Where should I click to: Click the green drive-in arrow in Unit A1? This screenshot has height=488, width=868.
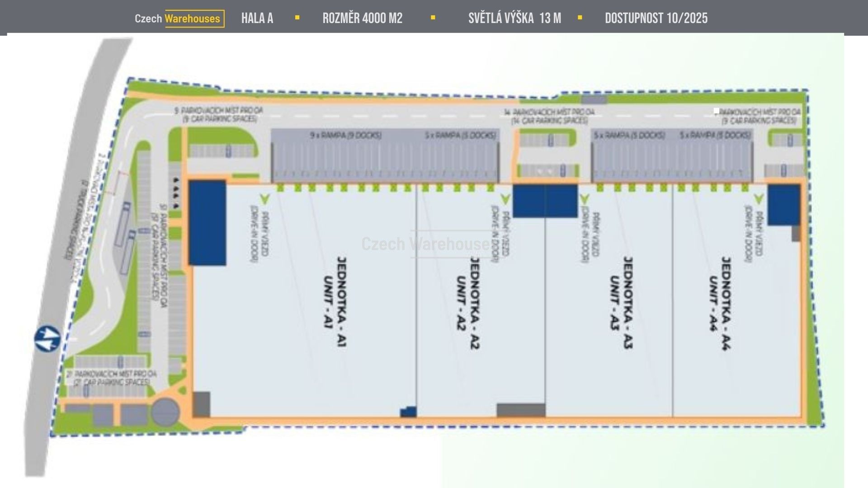(264, 198)
